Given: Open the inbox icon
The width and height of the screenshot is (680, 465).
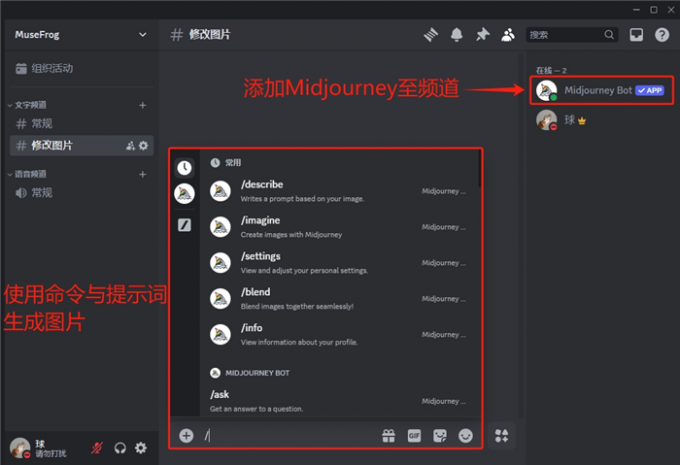Looking at the screenshot, I should (x=636, y=35).
